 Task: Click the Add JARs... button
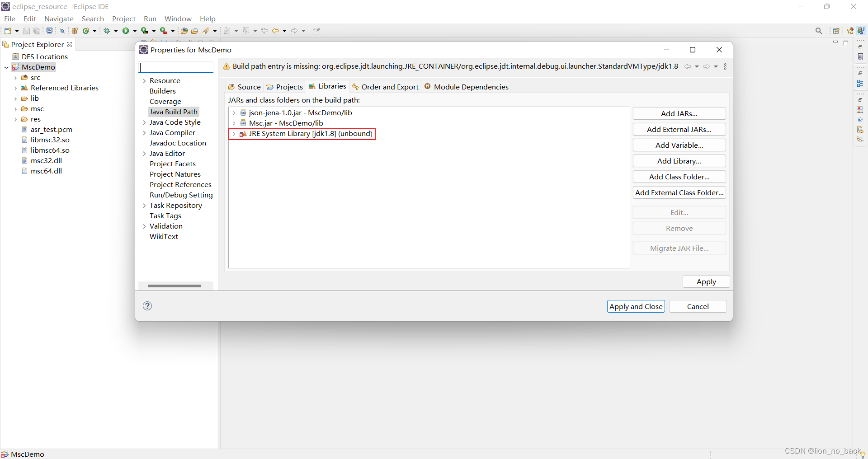pyautogui.click(x=679, y=113)
